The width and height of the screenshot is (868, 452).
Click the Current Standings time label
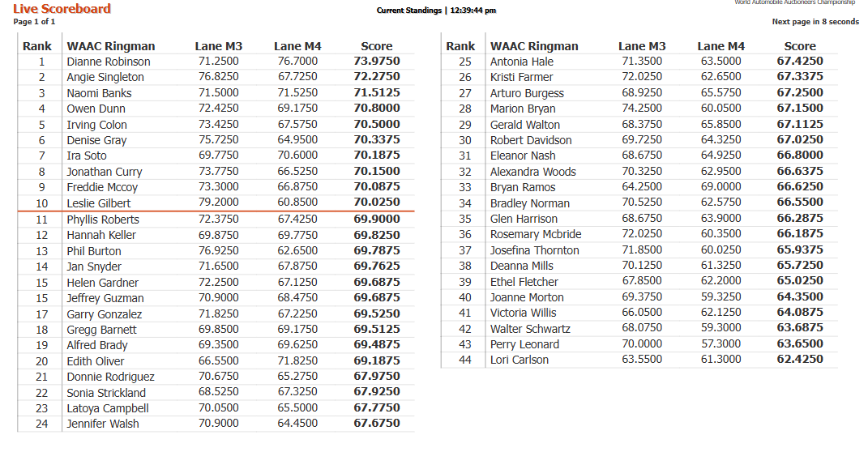(436, 10)
